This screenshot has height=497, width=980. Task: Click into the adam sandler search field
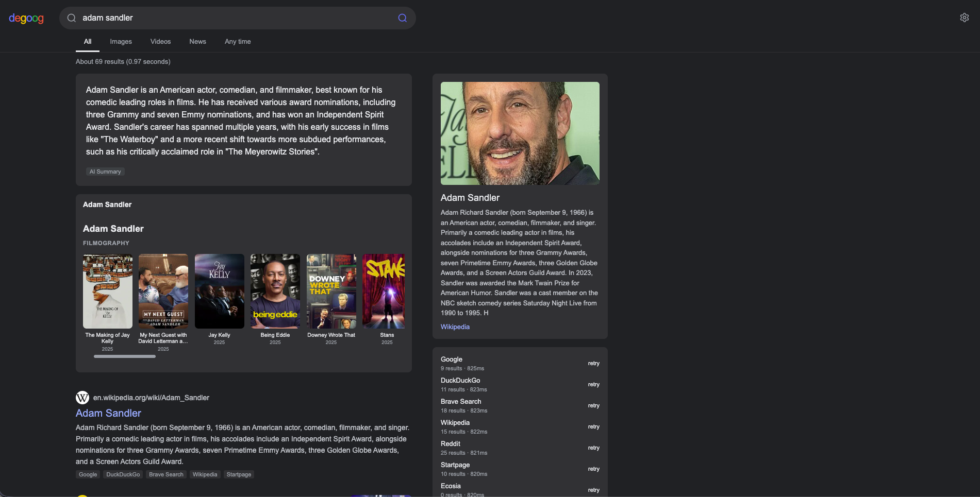pos(232,18)
